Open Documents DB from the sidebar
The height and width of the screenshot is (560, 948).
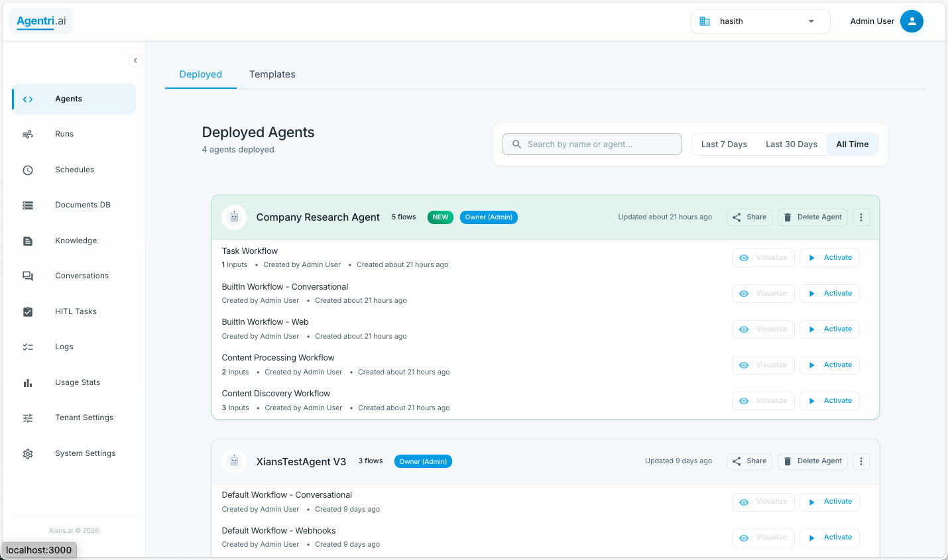[82, 205]
